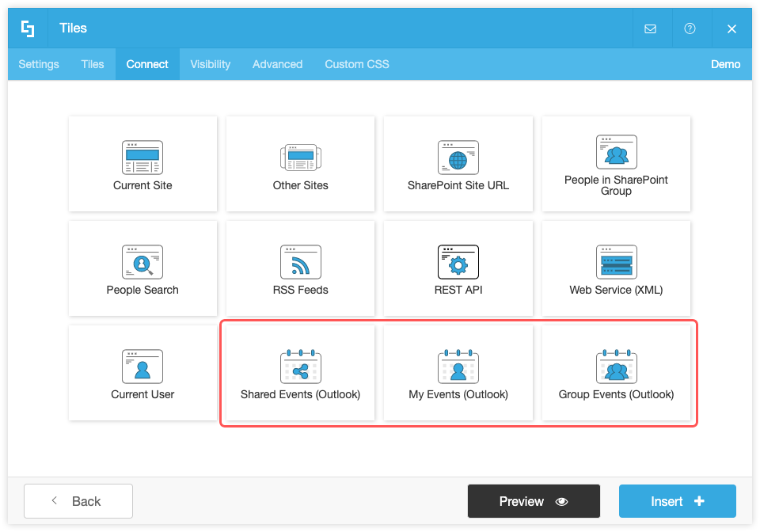Click the Preview button

[534, 501]
